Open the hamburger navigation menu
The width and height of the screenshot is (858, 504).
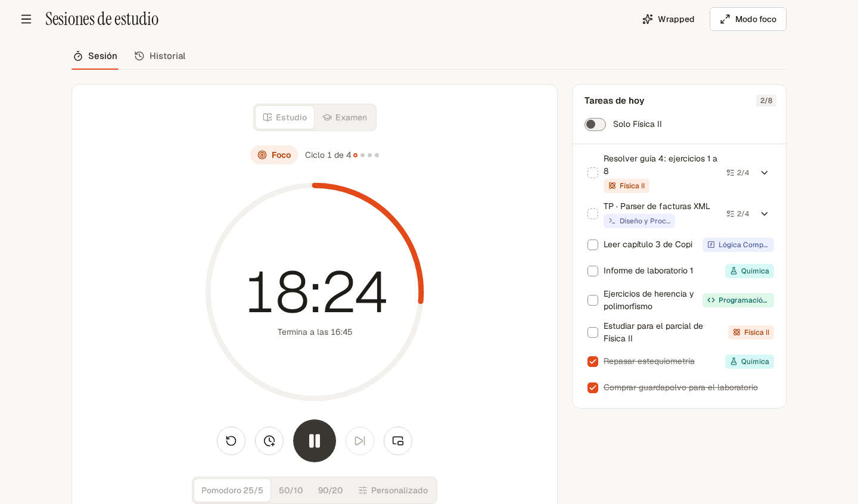(x=26, y=19)
